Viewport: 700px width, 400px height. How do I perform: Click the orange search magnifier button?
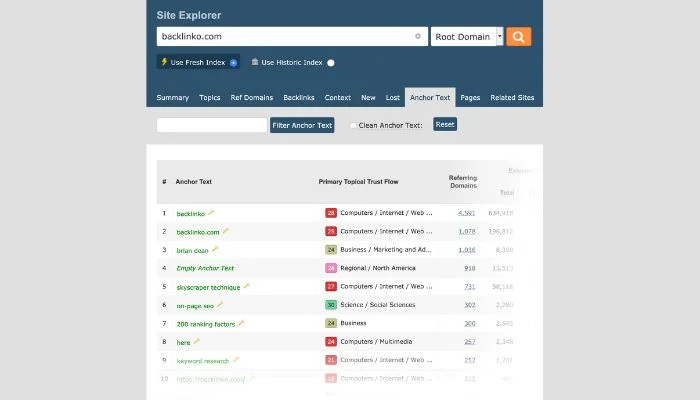coord(518,37)
